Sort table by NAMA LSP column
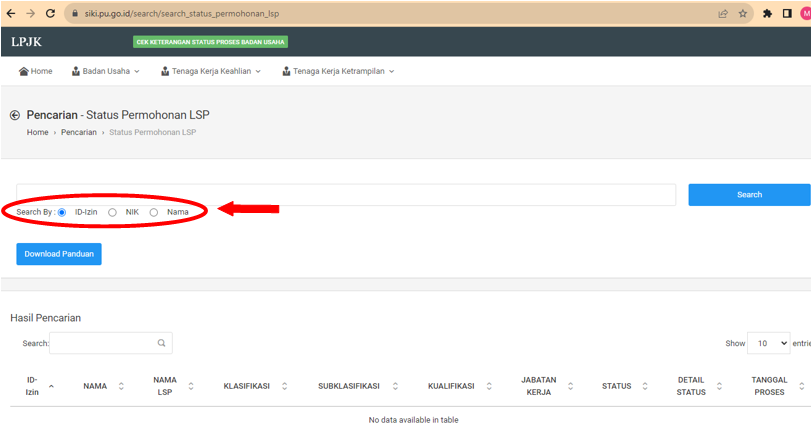The width and height of the screenshot is (811, 423). [191, 386]
